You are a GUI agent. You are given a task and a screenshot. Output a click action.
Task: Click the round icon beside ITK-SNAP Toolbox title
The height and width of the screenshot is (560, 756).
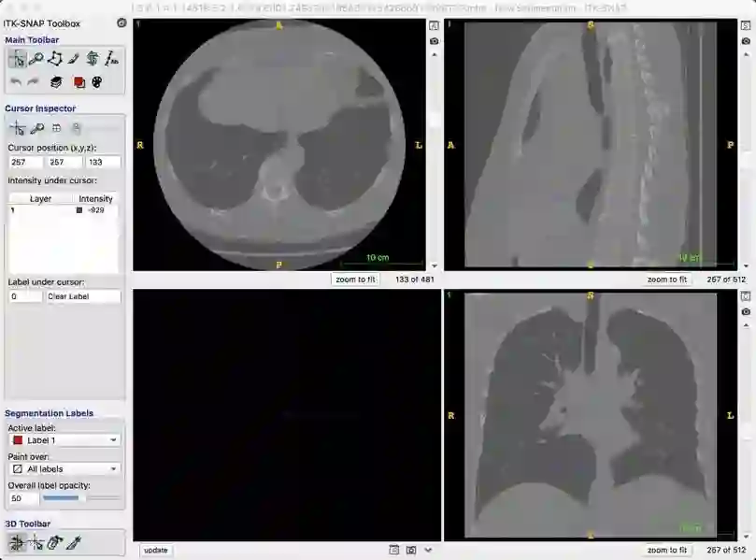[121, 22]
